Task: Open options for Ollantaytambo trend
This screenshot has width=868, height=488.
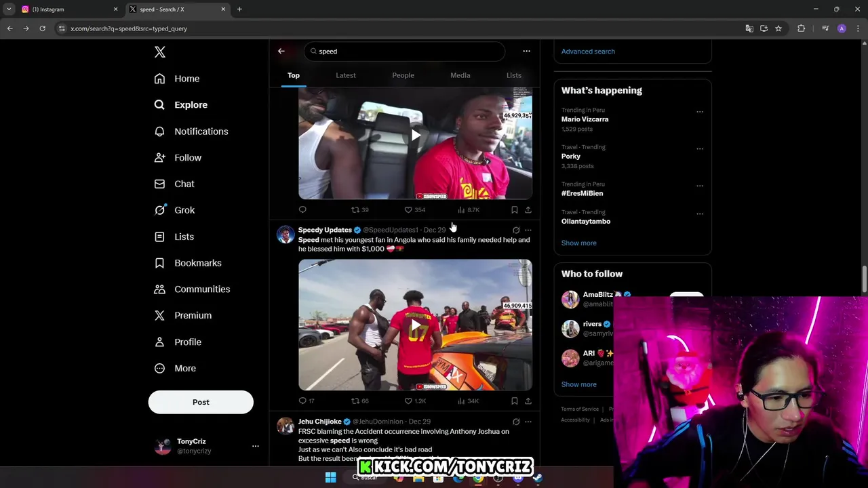Action: click(700, 214)
